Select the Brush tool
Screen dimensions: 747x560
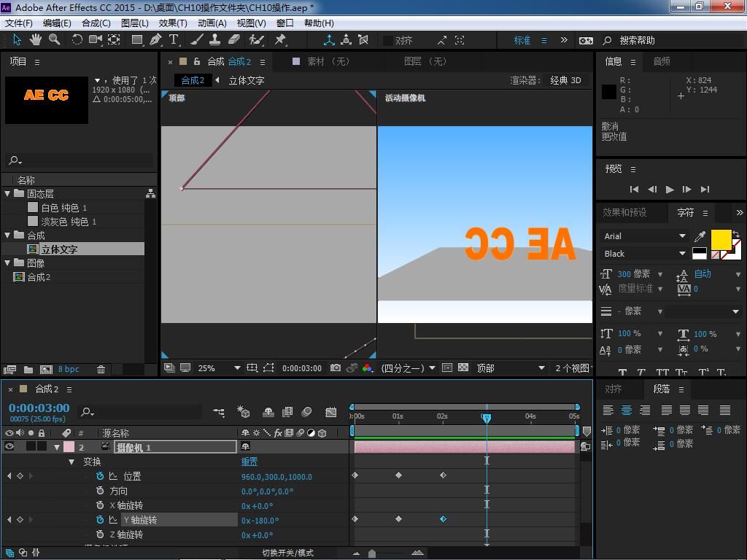197,40
